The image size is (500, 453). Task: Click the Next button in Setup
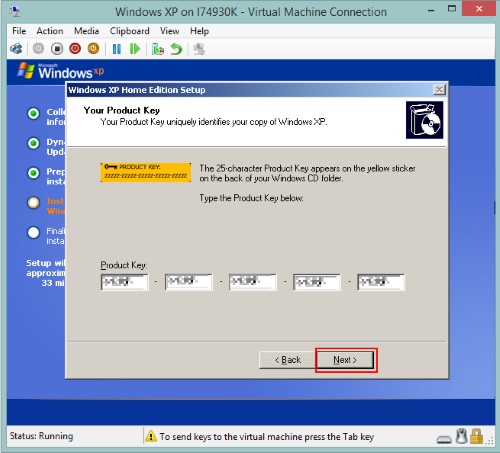click(x=345, y=360)
